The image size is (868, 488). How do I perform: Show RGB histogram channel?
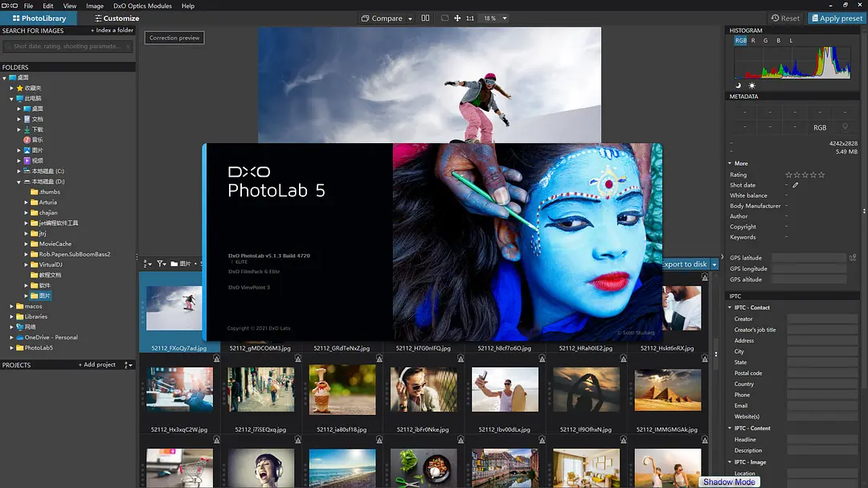[741, 40]
